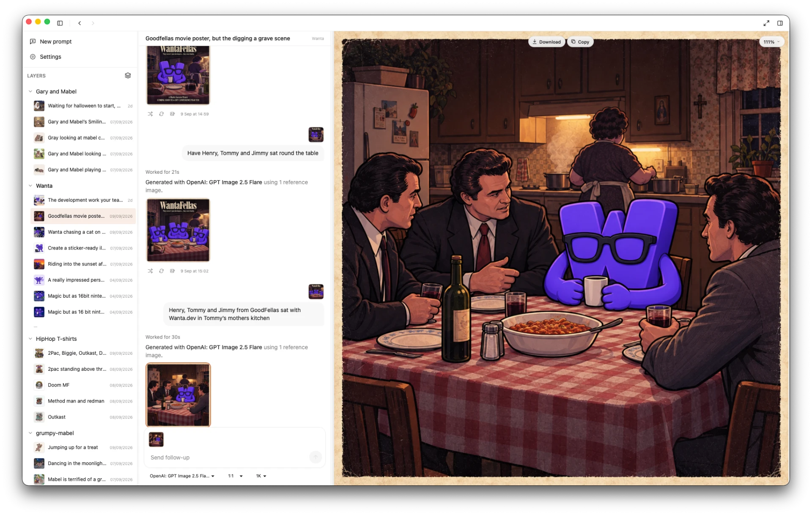Image resolution: width=812 pixels, height=515 pixels.
Task: Click the regenerate icon next to 9 Sep at 14:59
Action: (161, 114)
